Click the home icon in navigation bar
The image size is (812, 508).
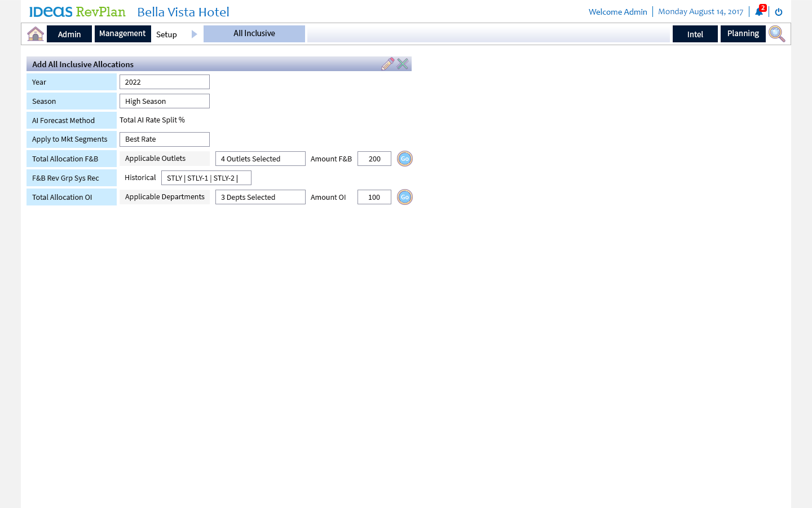[36, 34]
